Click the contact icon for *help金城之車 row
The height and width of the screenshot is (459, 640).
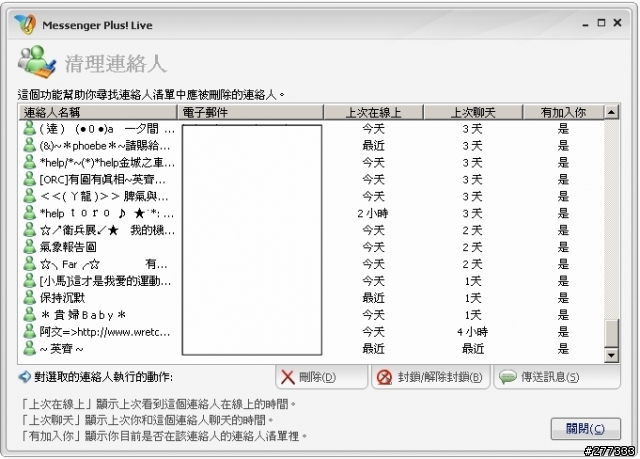pyautogui.click(x=29, y=162)
